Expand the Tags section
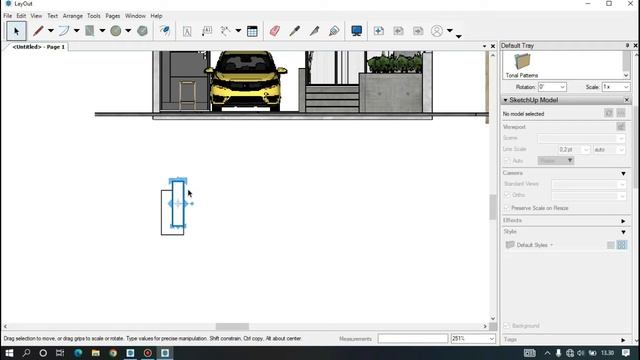Viewport: 640px width, 360px height. [x=623, y=340]
